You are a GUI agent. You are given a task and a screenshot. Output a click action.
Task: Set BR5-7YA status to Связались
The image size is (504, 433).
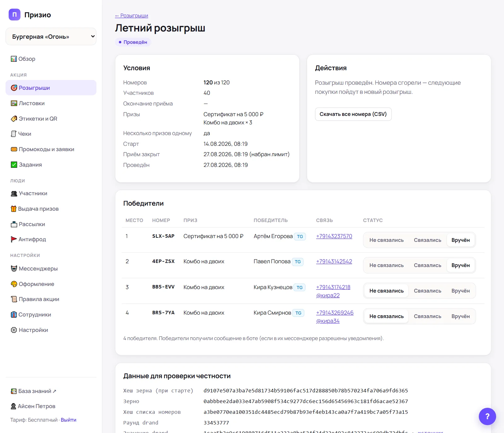427,316
